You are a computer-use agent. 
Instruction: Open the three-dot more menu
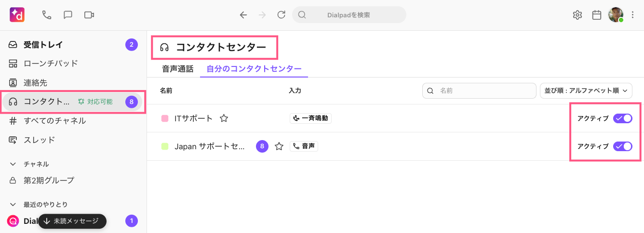633,15
